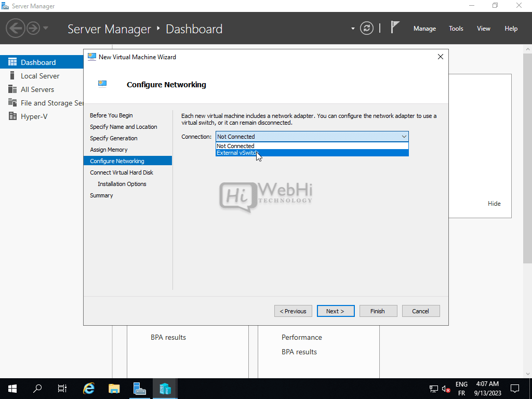The width and height of the screenshot is (532, 399).
Task: Go to Assign Memory step
Action: coord(109,150)
